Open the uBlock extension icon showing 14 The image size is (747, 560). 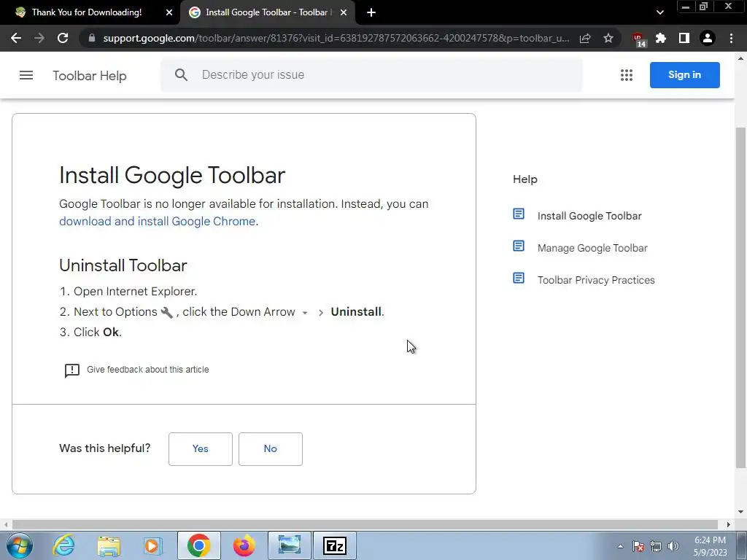click(x=638, y=39)
